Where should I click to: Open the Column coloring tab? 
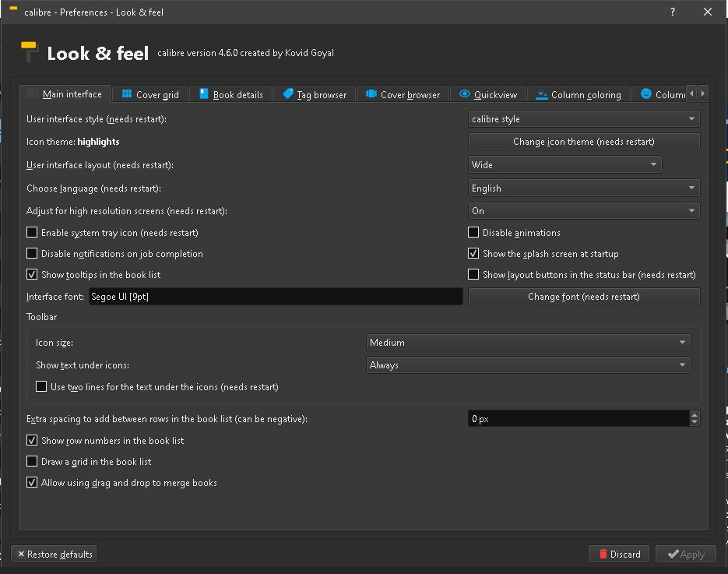(578, 95)
